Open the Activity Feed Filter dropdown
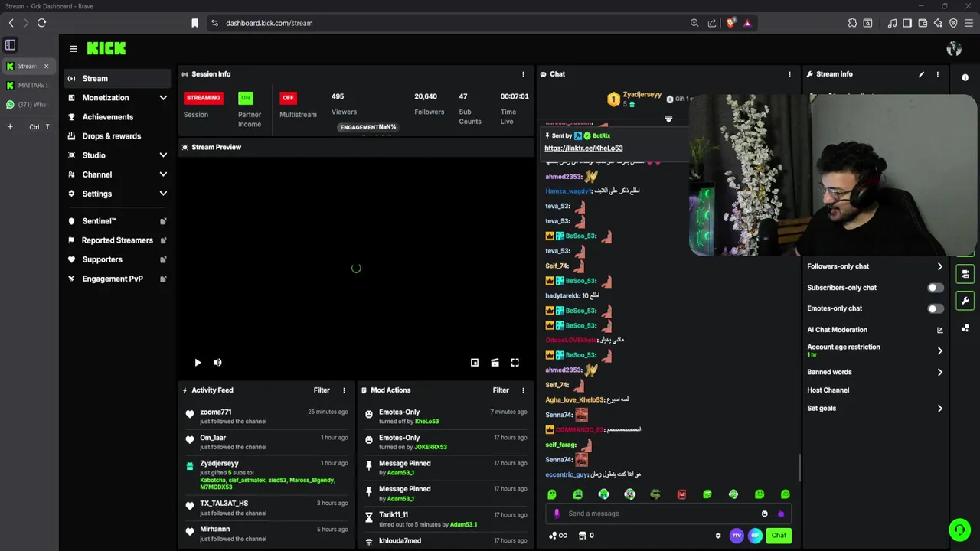980x551 pixels. [322, 390]
